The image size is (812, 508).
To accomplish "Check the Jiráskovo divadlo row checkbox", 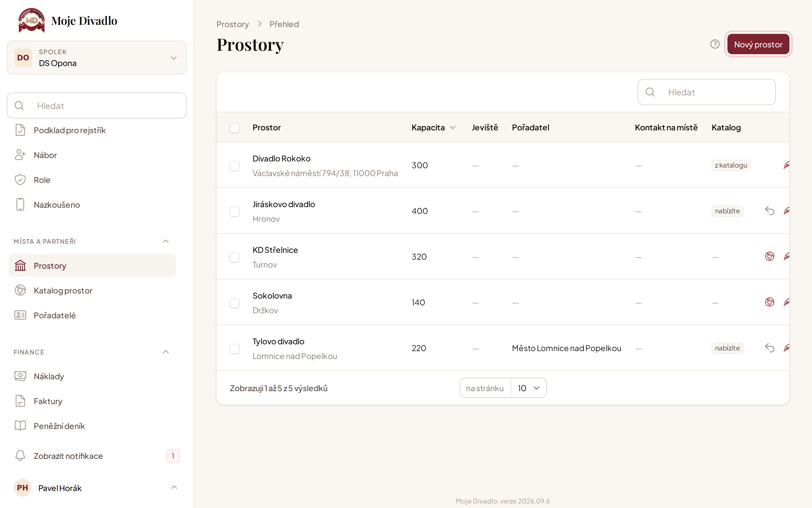I will coord(235,212).
